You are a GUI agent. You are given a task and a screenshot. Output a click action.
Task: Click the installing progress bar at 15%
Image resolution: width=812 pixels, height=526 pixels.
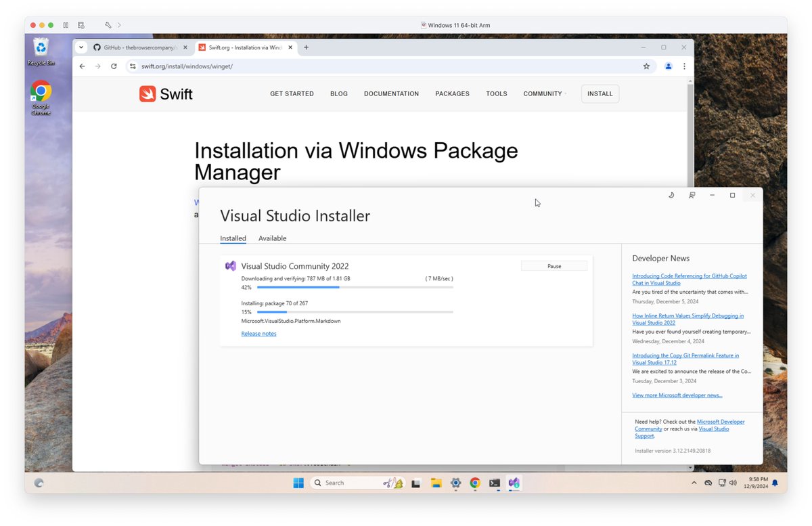tap(355, 312)
